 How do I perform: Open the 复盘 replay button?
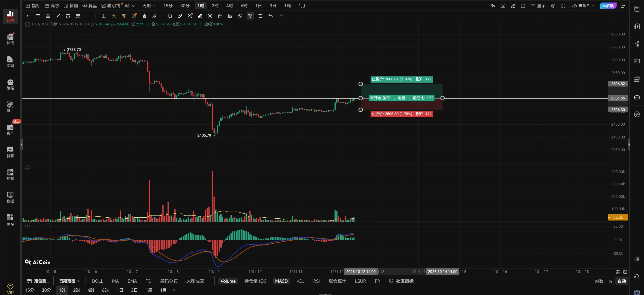[90, 6]
